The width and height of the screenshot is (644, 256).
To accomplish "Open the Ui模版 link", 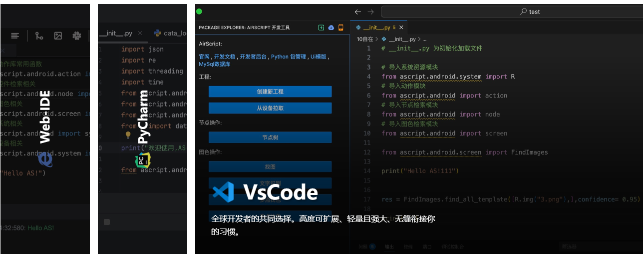I will pyautogui.click(x=318, y=56).
